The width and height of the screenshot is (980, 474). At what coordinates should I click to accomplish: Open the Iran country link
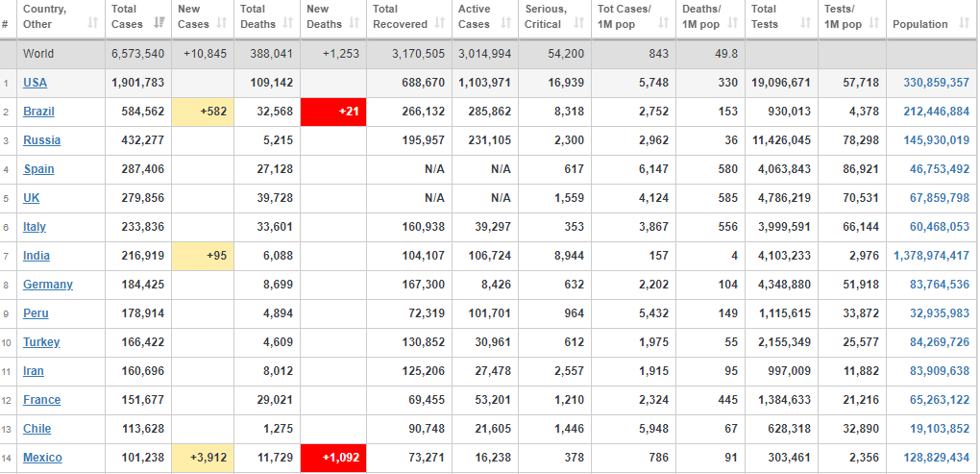coord(34,371)
